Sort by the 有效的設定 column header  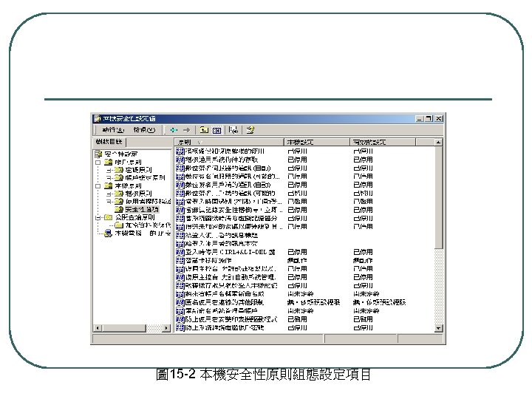383,142
